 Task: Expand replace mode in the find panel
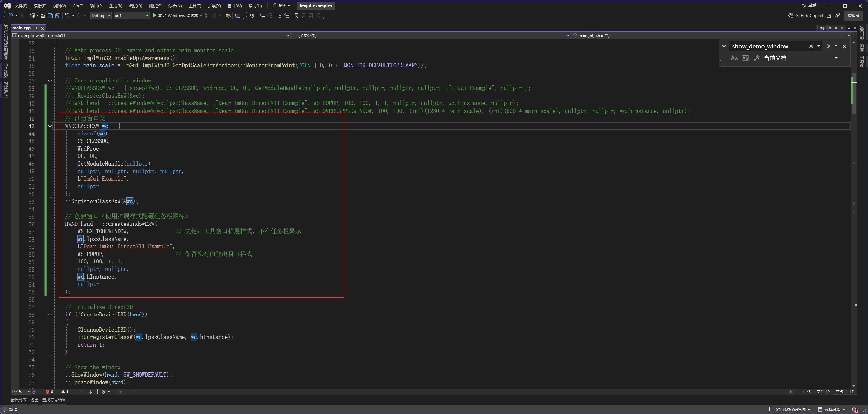click(724, 46)
